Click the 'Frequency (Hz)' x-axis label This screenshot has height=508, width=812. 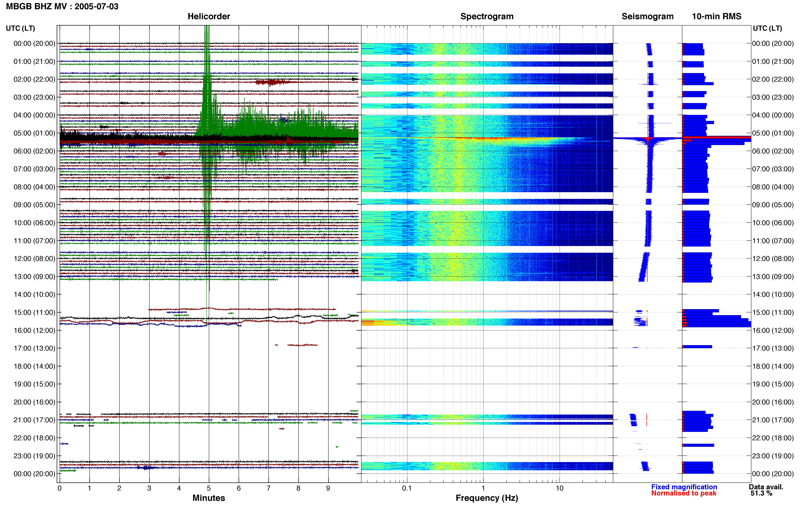pos(487,498)
